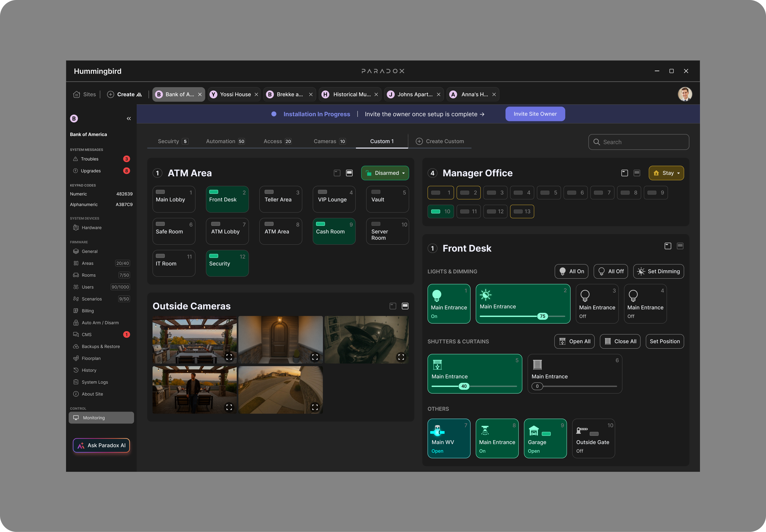Open Floorplan in the sidebar
The image size is (766, 532).
point(101,358)
